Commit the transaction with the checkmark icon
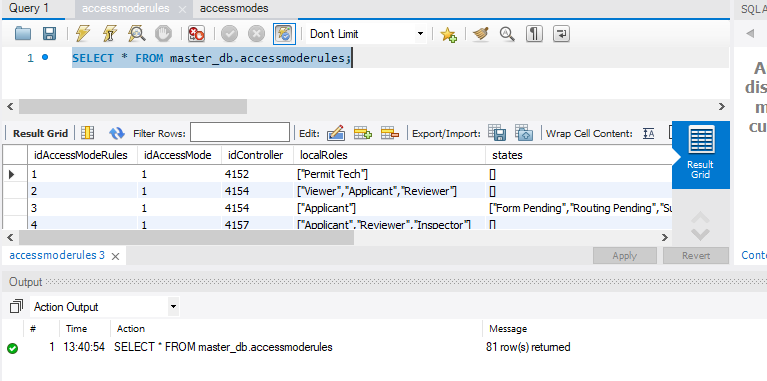This screenshot has height=381, width=767. [x=229, y=34]
